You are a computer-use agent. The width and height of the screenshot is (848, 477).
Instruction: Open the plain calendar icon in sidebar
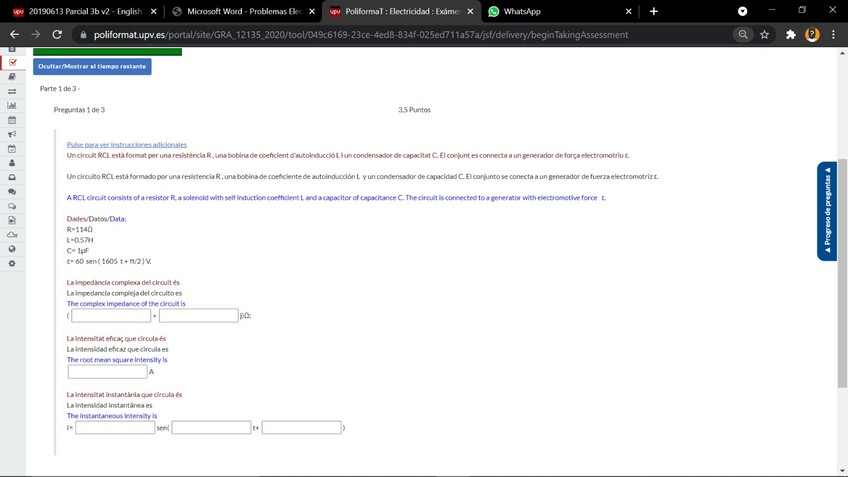pyautogui.click(x=12, y=120)
